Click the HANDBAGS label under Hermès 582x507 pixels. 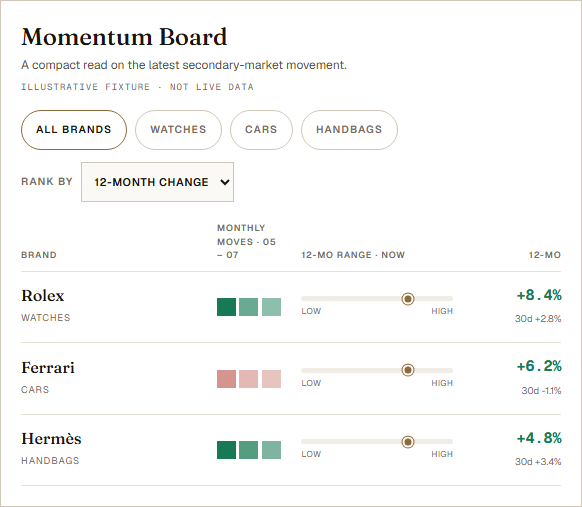pos(50,461)
